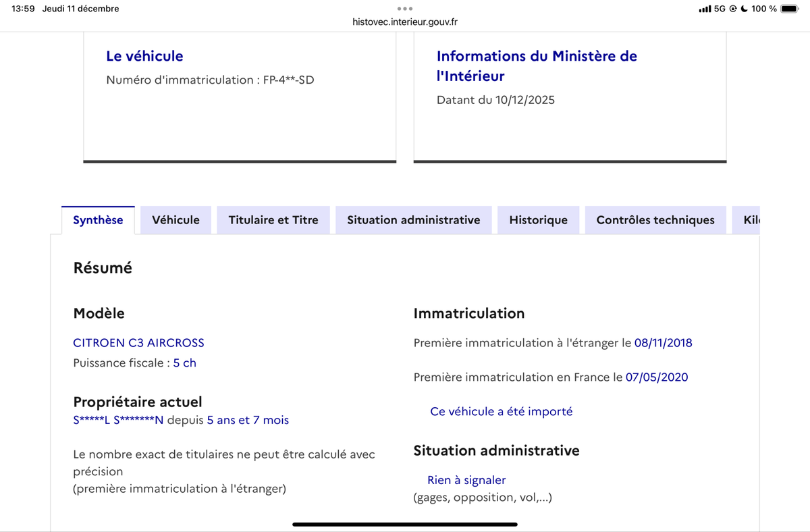Image resolution: width=810 pixels, height=532 pixels.
Task: Switch to the Véhicule tab
Action: coord(175,220)
